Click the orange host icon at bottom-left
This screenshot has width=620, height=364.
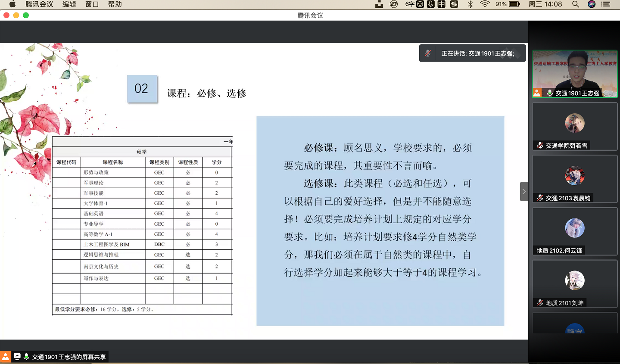6,357
